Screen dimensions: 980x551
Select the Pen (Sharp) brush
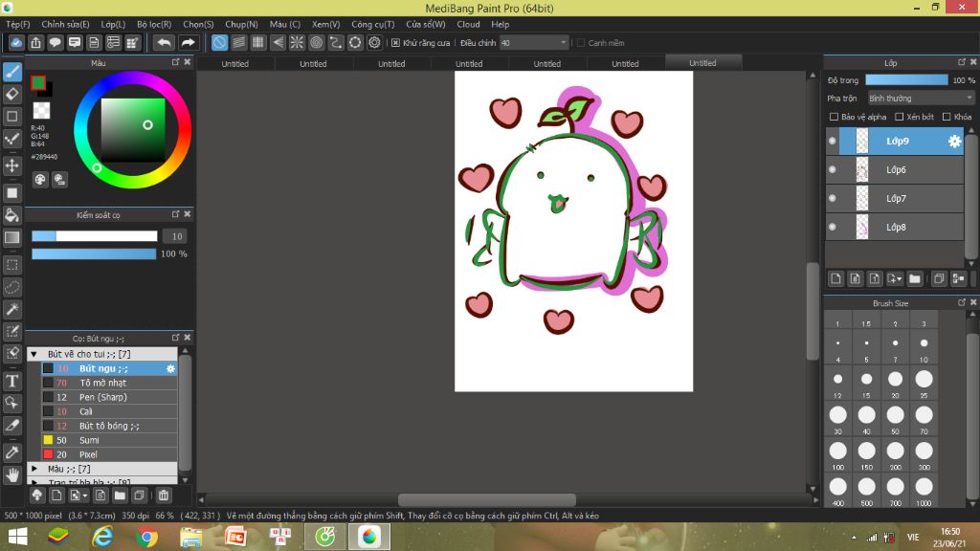pyautogui.click(x=109, y=397)
